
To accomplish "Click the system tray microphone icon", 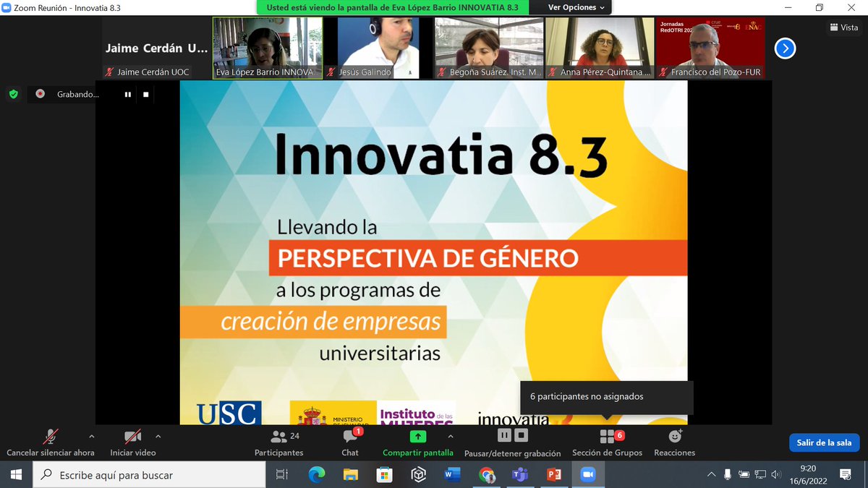I will tap(728, 475).
